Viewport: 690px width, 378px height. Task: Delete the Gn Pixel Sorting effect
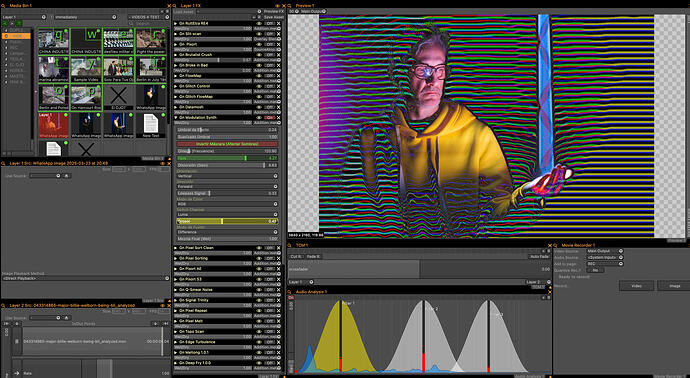(x=278, y=258)
